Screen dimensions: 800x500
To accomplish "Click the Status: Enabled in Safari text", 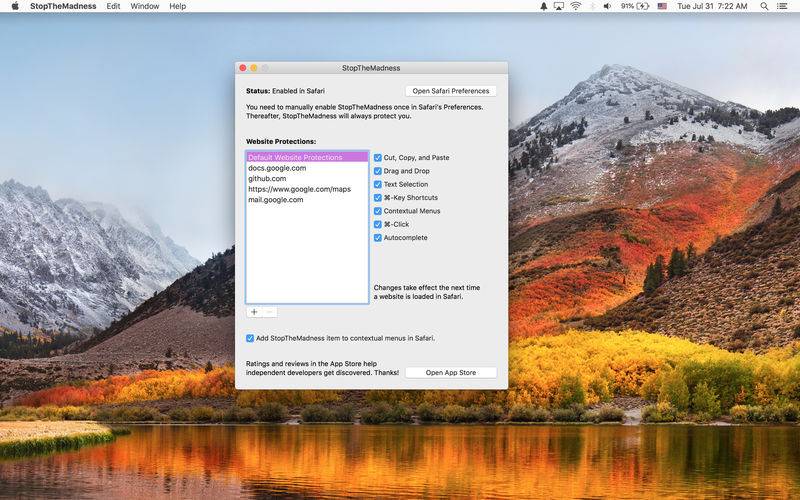I will (285, 91).
